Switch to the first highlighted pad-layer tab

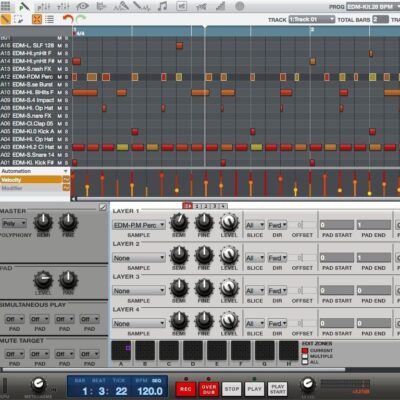coord(188,206)
